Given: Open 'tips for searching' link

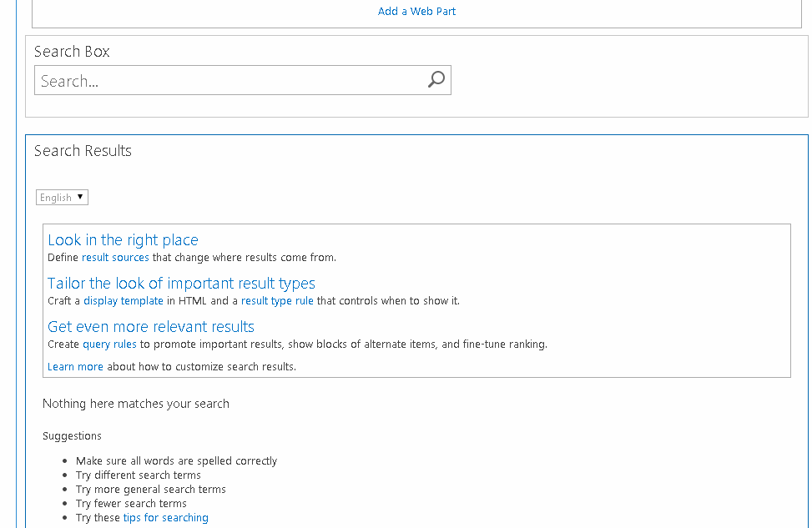Looking at the screenshot, I should (x=166, y=518).
